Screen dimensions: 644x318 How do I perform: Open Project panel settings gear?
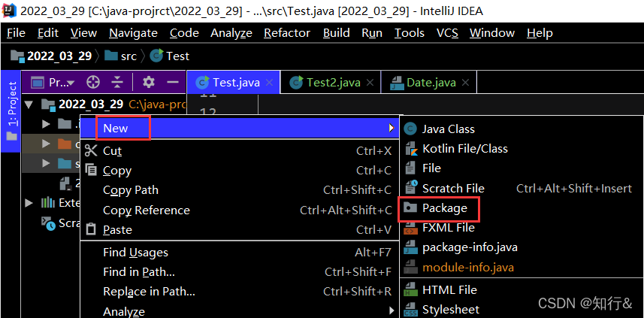pos(148,83)
